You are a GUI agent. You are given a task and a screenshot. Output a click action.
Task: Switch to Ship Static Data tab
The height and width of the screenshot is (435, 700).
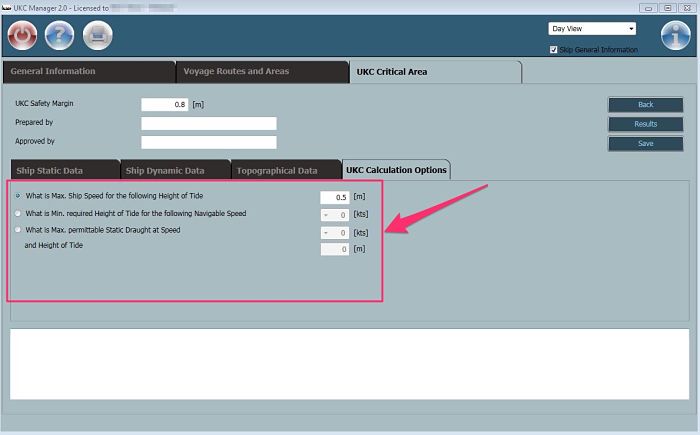[x=62, y=170]
